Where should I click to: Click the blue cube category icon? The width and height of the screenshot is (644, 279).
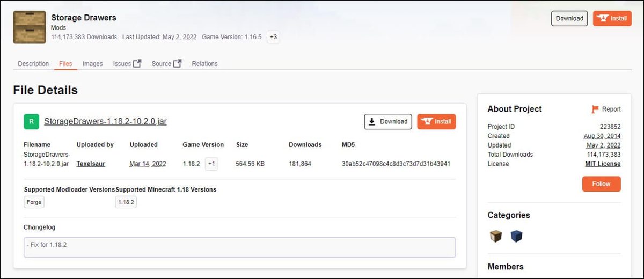coord(516,236)
